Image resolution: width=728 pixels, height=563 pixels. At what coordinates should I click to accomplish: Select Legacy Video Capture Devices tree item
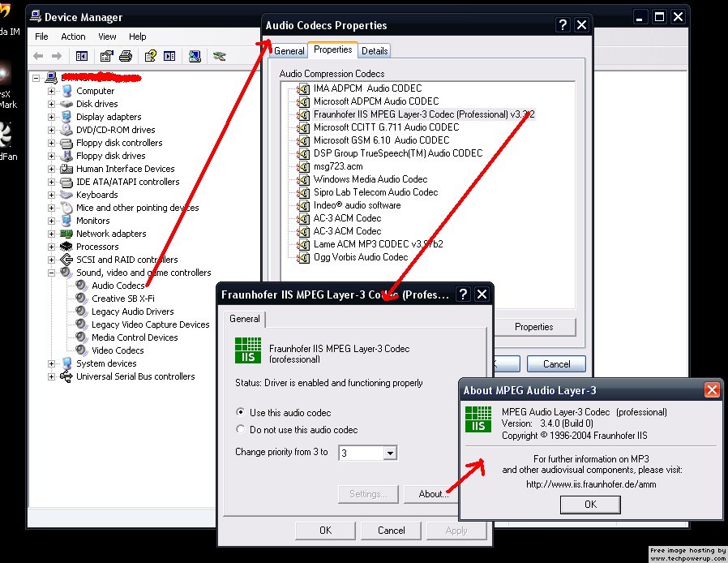coord(151,324)
